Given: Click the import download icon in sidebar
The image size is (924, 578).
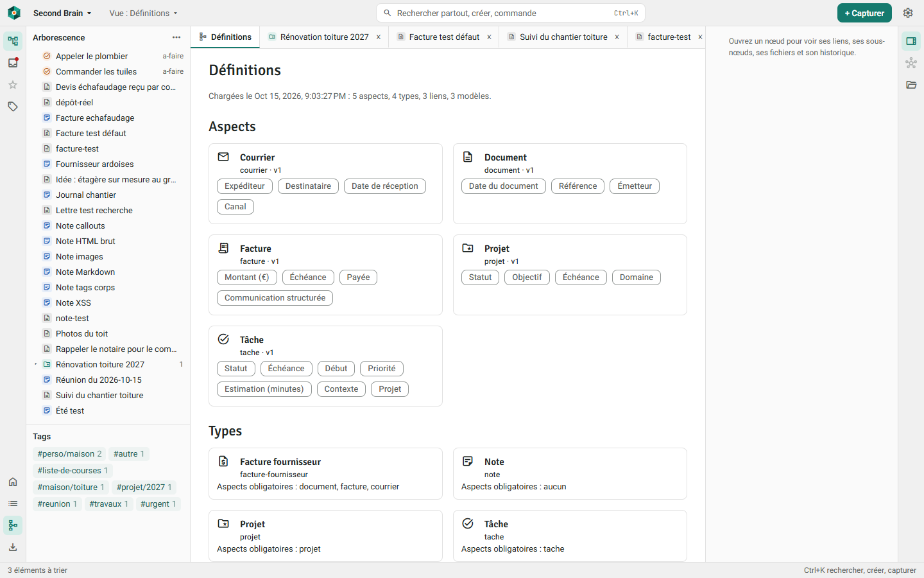Looking at the screenshot, I should pos(13,547).
